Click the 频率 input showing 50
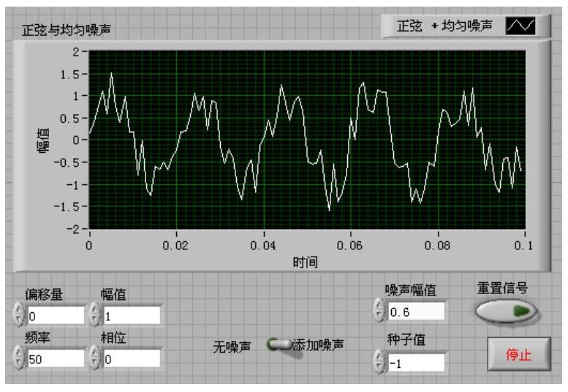 point(56,358)
